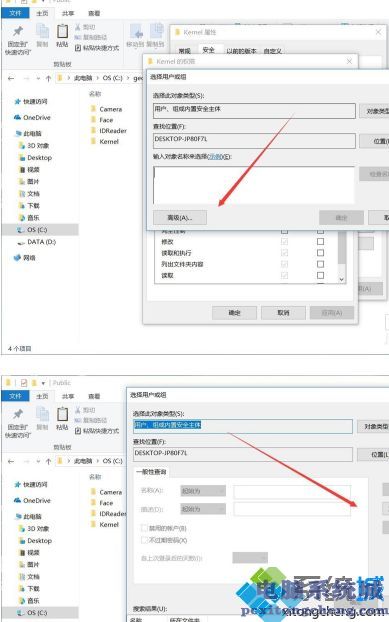Image resolution: width=389 pixels, height=622 pixels.
Task: Click the 描述(D) query text field
Action: [292, 509]
